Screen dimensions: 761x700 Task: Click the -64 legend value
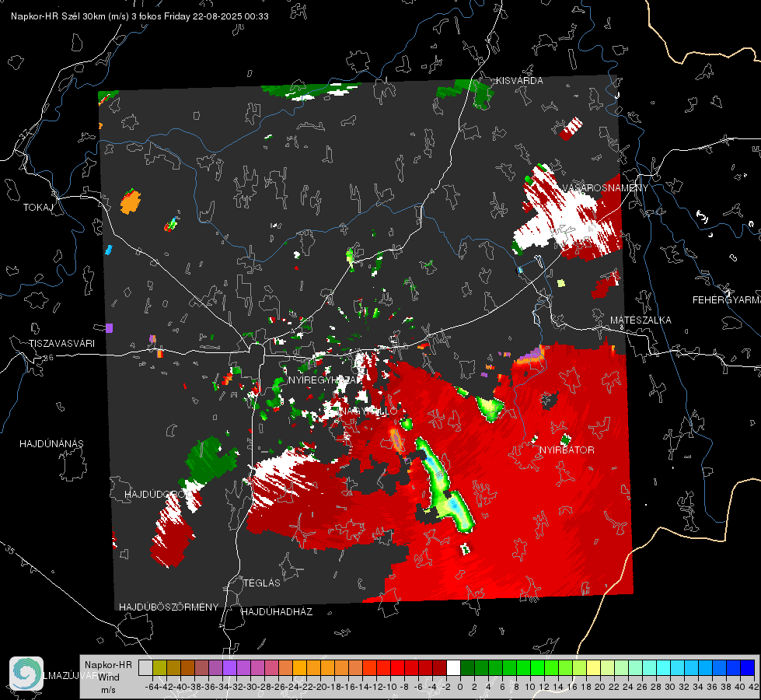(152, 687)
